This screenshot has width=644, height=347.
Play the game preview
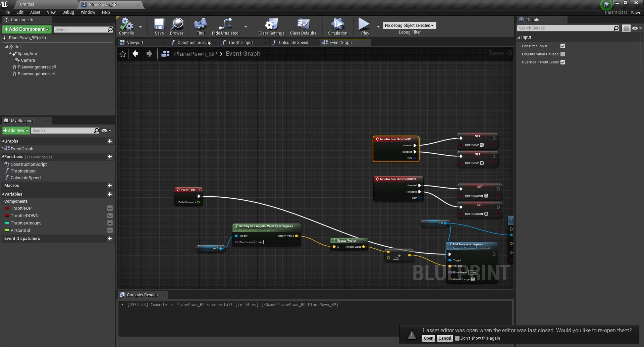point(365,27)
